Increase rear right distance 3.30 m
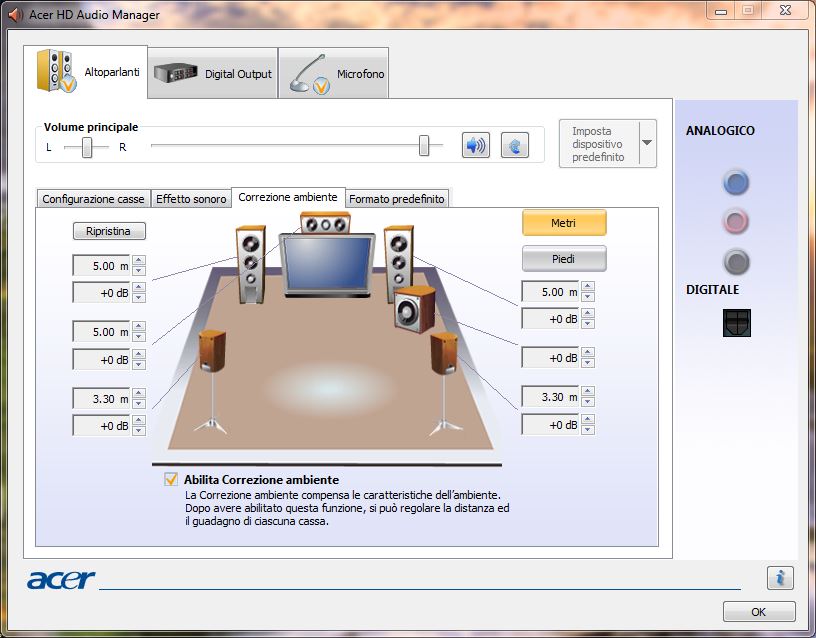This screenshot has width=816, height=638. (588, 391)
